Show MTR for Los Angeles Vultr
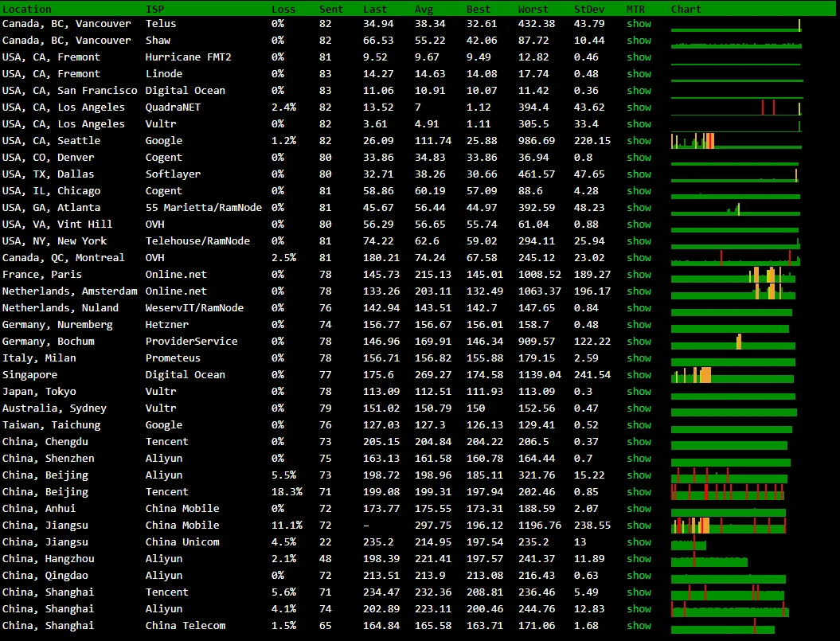The height and width of the screenshot is (641, 840). point(639,123)
